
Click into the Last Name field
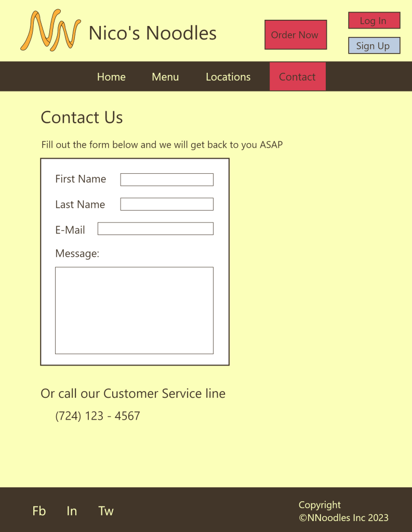[167, 204]
